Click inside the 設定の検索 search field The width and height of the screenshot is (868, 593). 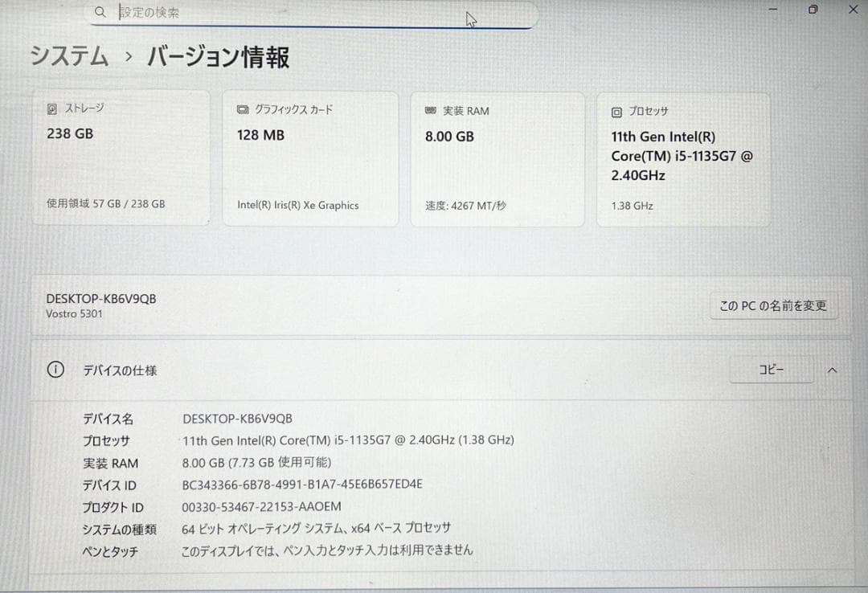(x=241, y=13)
